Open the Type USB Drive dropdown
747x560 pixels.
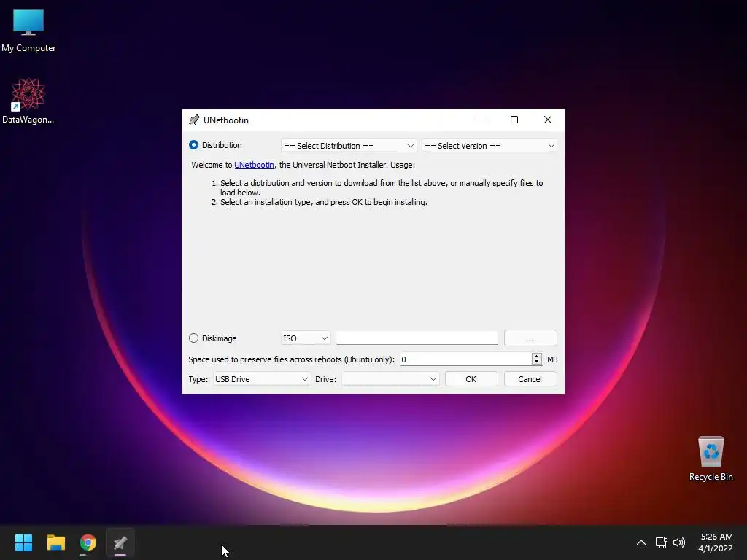coord(262,379)
